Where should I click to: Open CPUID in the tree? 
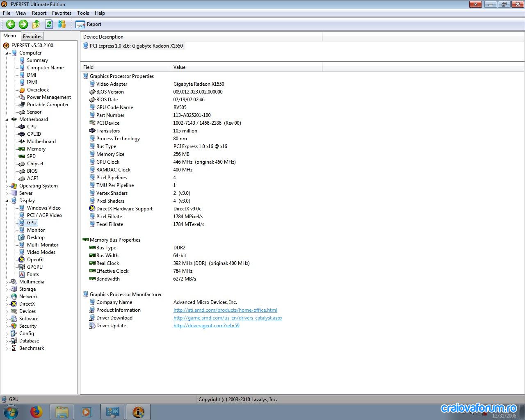coord(34,134)
